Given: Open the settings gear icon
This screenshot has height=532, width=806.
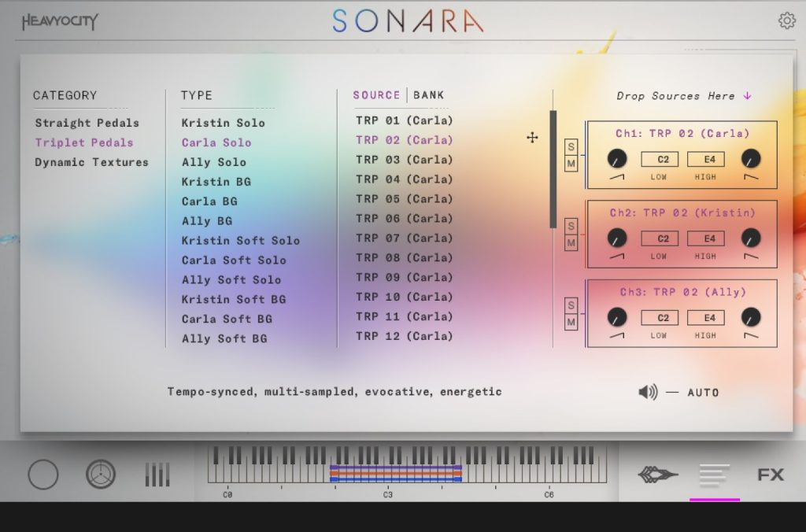Looking at the screenshot, I should click(786, 21).
